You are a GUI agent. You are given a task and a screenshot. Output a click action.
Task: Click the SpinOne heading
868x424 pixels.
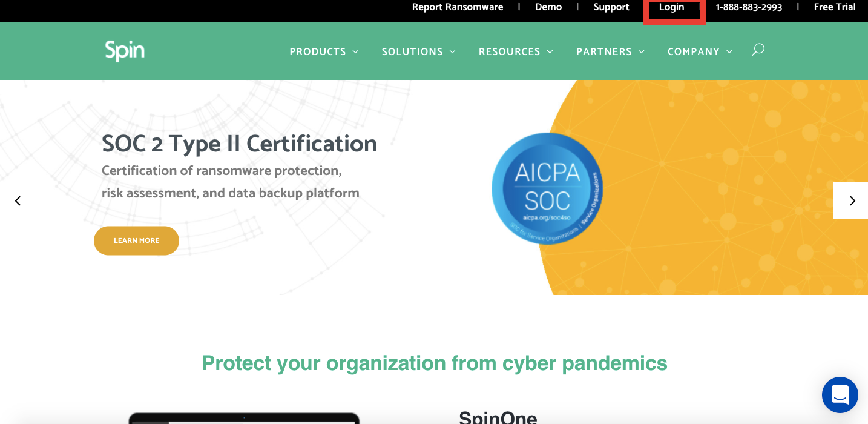click(x=498, y=417)
